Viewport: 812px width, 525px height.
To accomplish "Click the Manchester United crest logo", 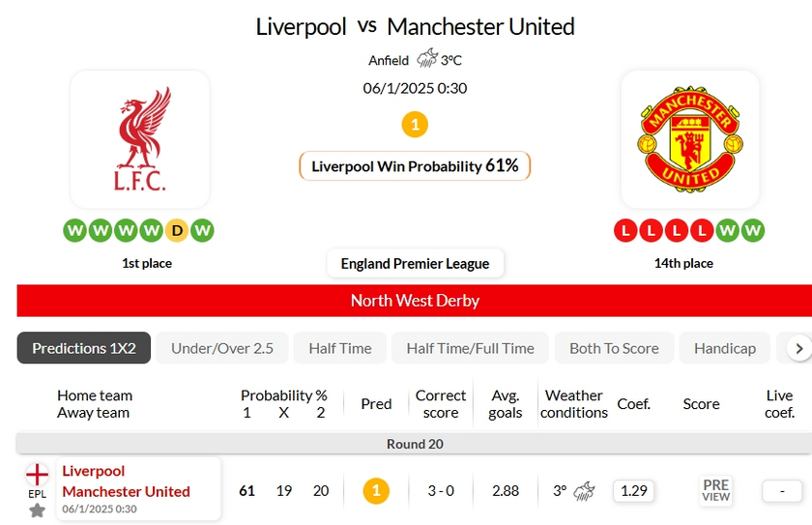I will [x=690, y=139].
